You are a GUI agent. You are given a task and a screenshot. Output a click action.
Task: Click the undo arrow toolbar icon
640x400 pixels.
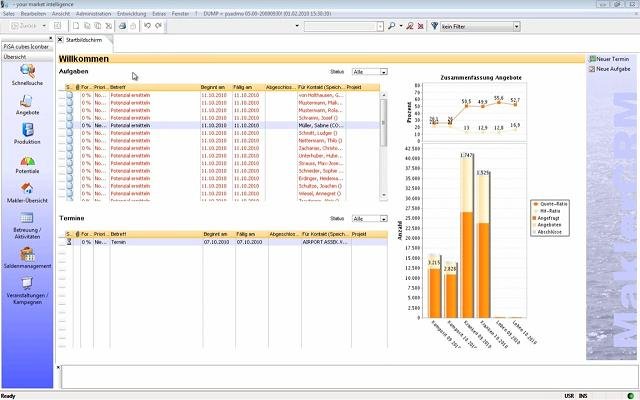(x=147, y=26)
